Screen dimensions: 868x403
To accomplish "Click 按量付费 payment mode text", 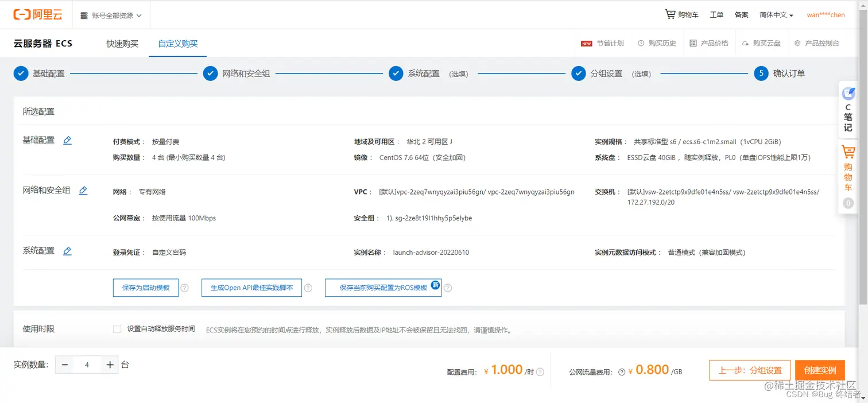I will (165, 142).
